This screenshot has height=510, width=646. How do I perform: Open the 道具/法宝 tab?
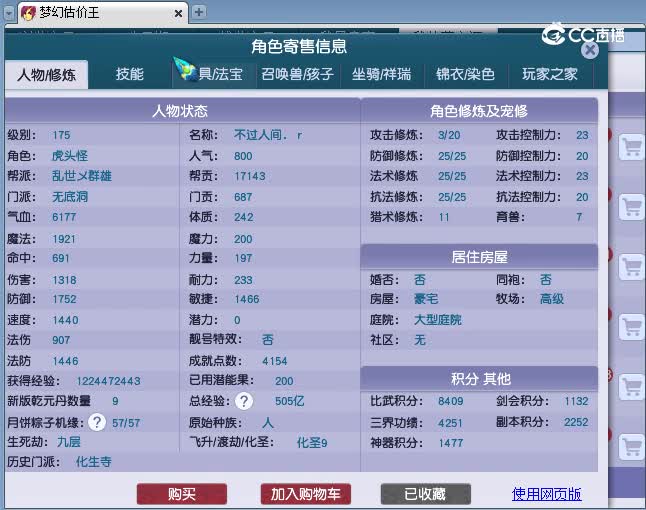pyautogui.click(x=213, y=74)
